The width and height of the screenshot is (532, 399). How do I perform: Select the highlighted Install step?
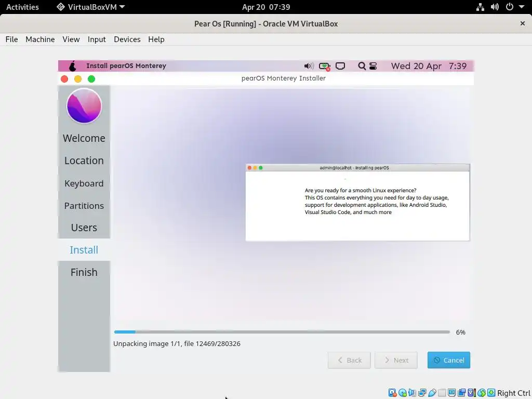(84, 250)
